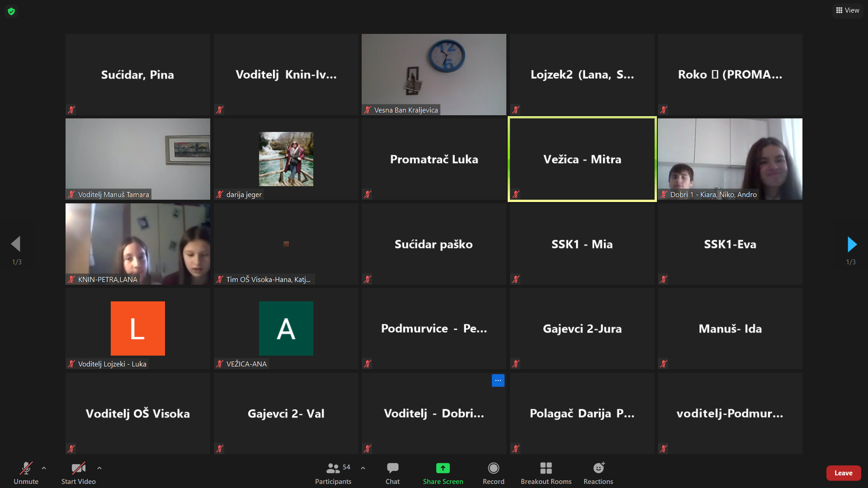The width and height of the screenshot is (868, 488).
Task: Open the Reactions menu
Action: [x=598, y=473]
